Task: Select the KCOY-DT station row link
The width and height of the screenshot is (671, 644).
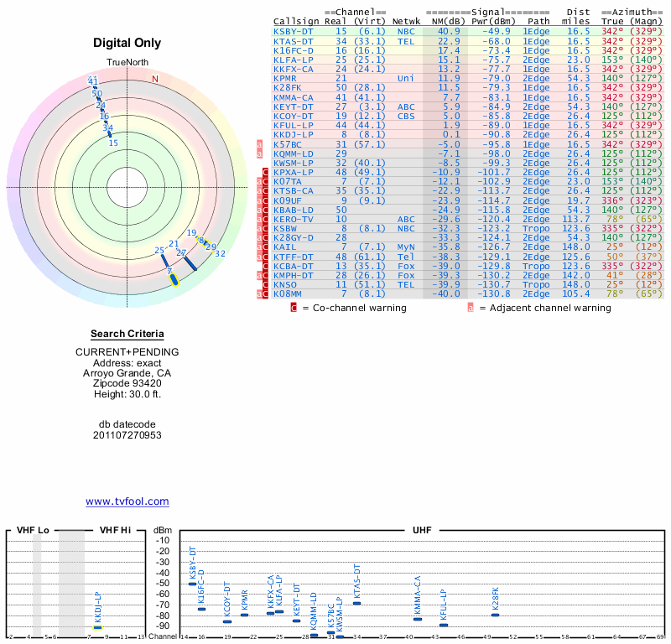Action: click(x=294, y=115)
